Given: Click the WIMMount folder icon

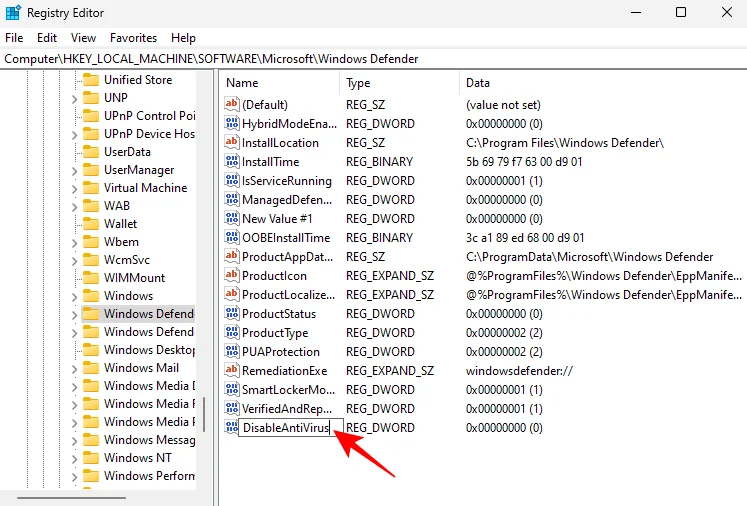Looking at the screenshot, I should click(x=91, y=277).
